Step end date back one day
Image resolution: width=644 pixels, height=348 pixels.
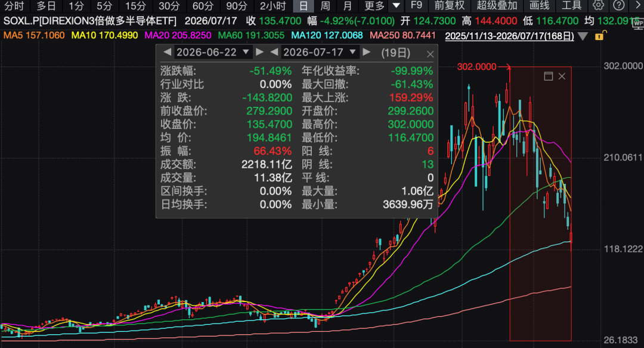coord(274,53)
